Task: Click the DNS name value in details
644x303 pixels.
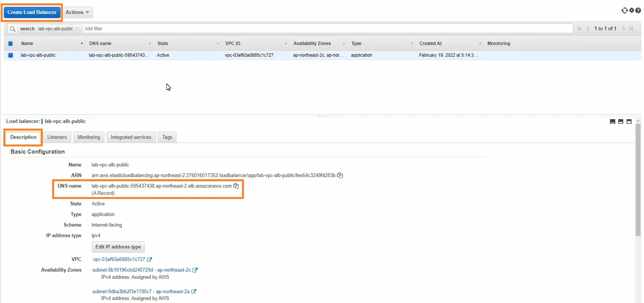Action: tap(161, 186)
